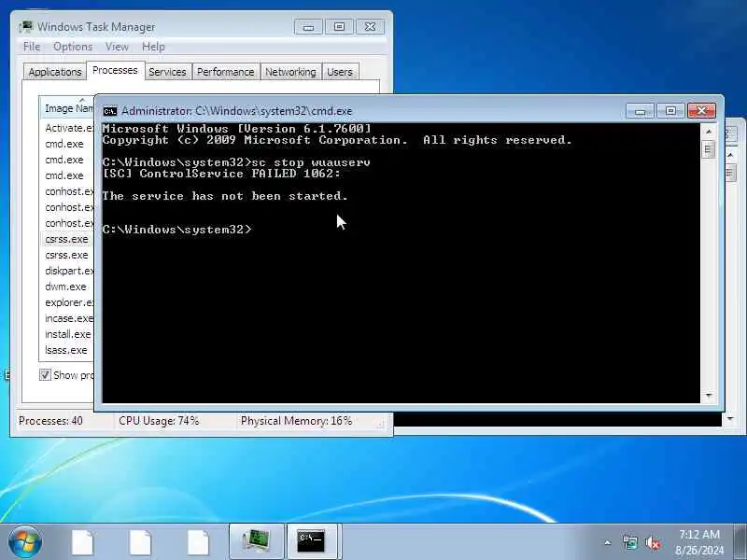Open the View menu in Task Manager

pos(117,47)
